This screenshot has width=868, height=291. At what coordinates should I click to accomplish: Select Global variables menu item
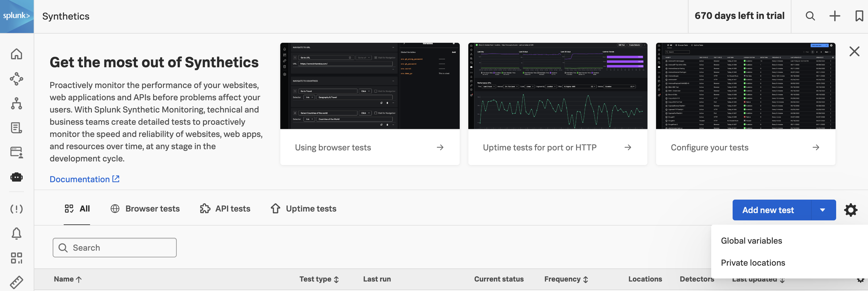751,241
